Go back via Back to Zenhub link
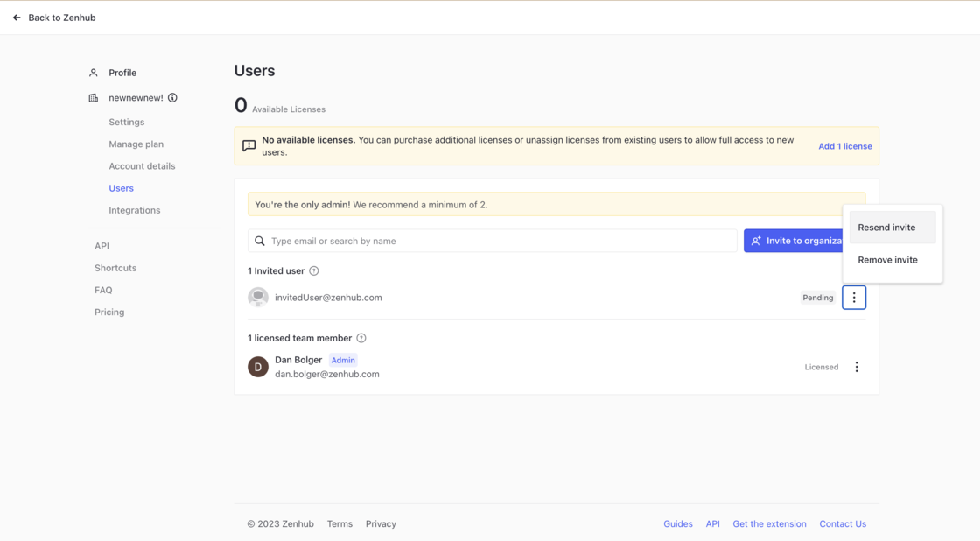 [62, 18]
